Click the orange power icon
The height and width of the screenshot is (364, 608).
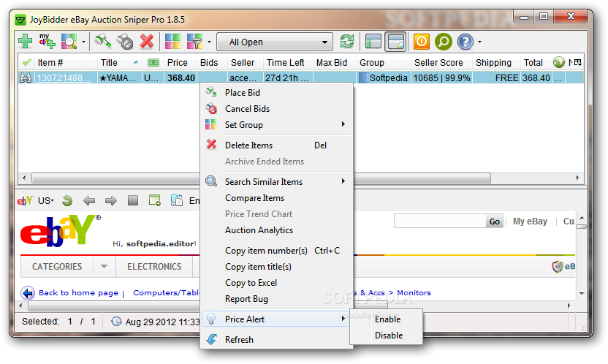pos(422,42)
